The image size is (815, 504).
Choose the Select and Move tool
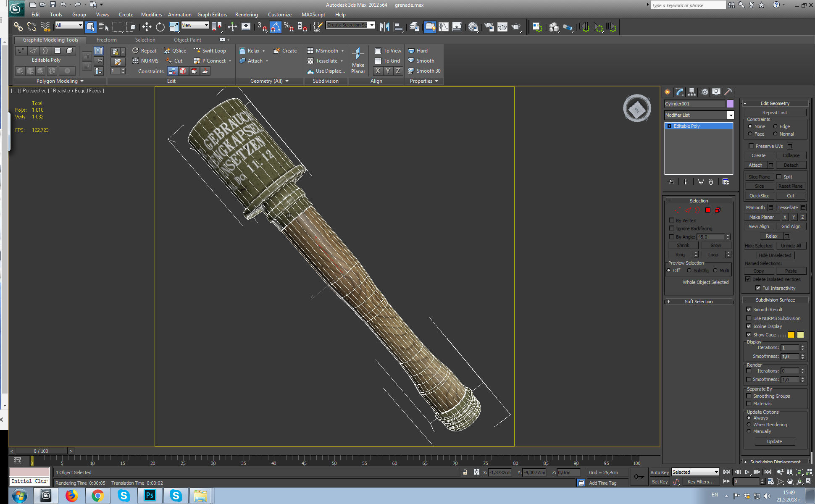[147, 27]
